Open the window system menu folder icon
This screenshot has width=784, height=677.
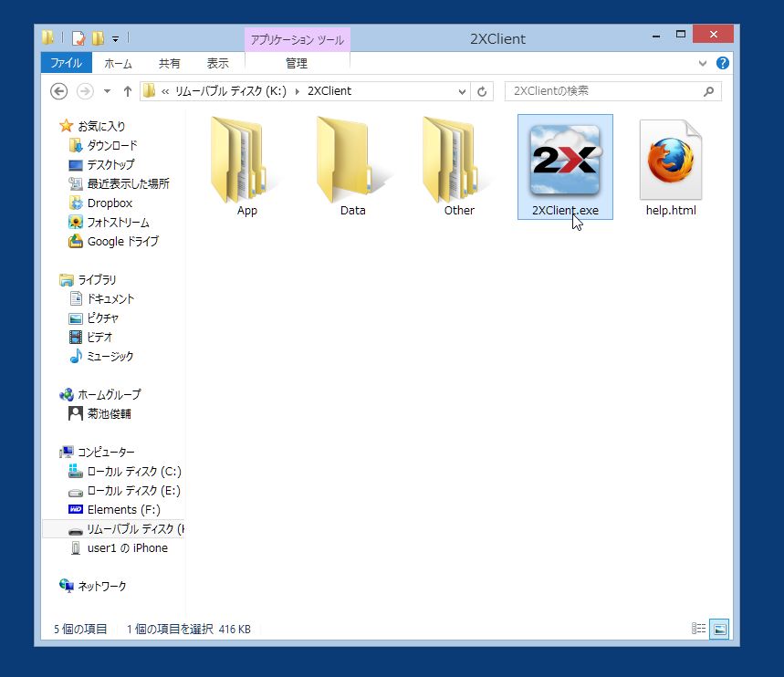click(x=48, y=37)
